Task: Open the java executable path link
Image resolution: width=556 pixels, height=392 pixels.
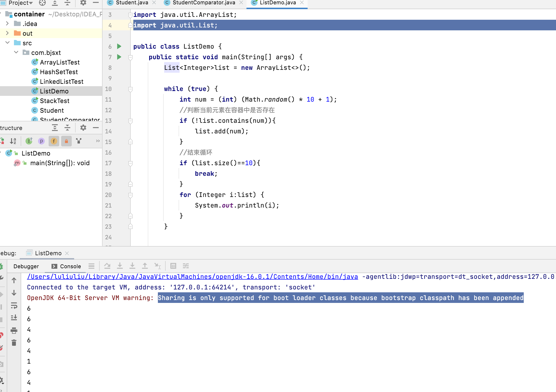Action: [x=193, y=277]
